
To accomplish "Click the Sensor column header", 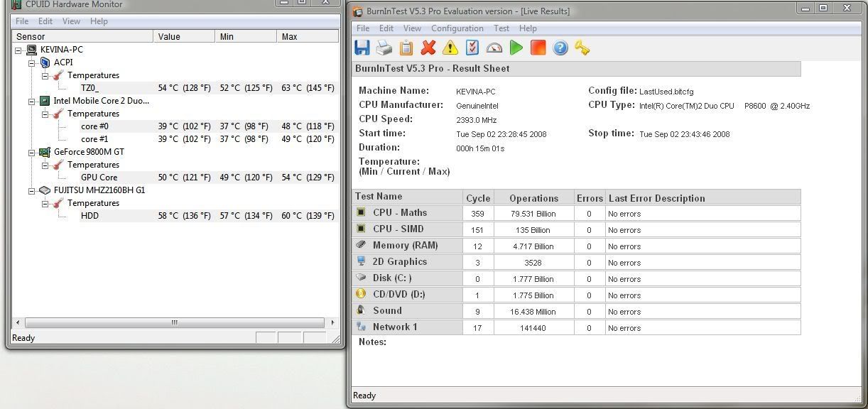I will point(82,36).
